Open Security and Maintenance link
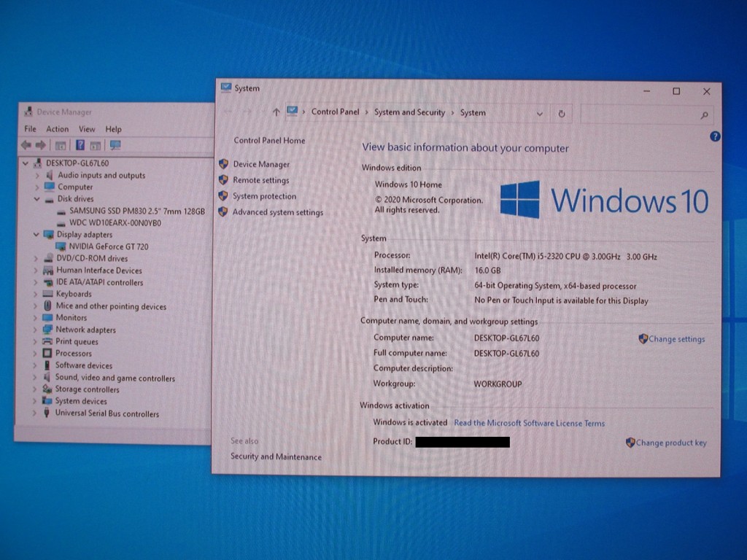Viewport: 747px width, 560px height. [276, 456]
